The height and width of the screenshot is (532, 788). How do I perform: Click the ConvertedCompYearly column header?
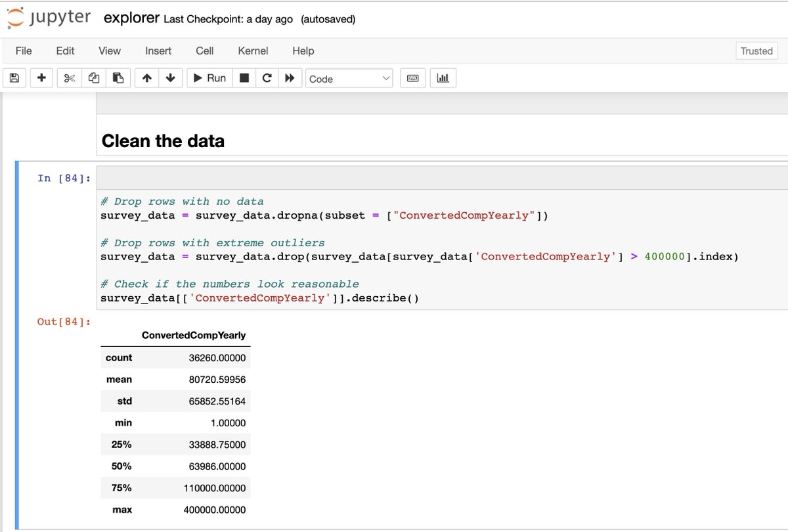194,335
